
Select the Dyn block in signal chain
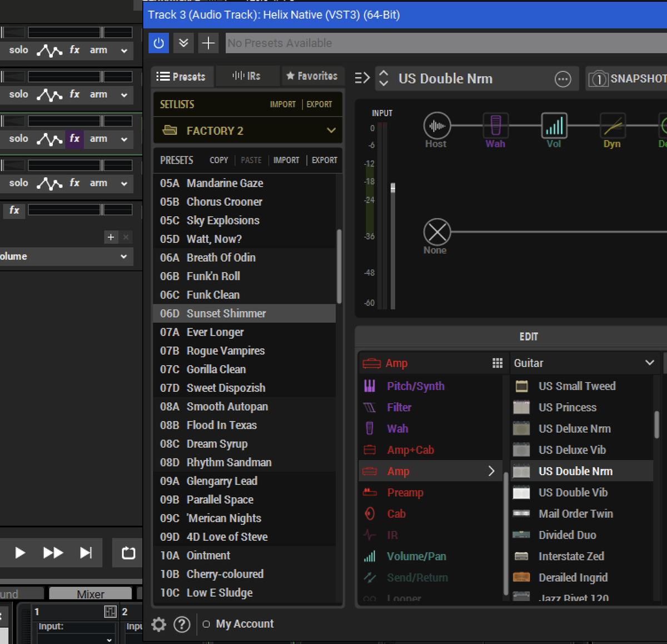pos(613,126)
